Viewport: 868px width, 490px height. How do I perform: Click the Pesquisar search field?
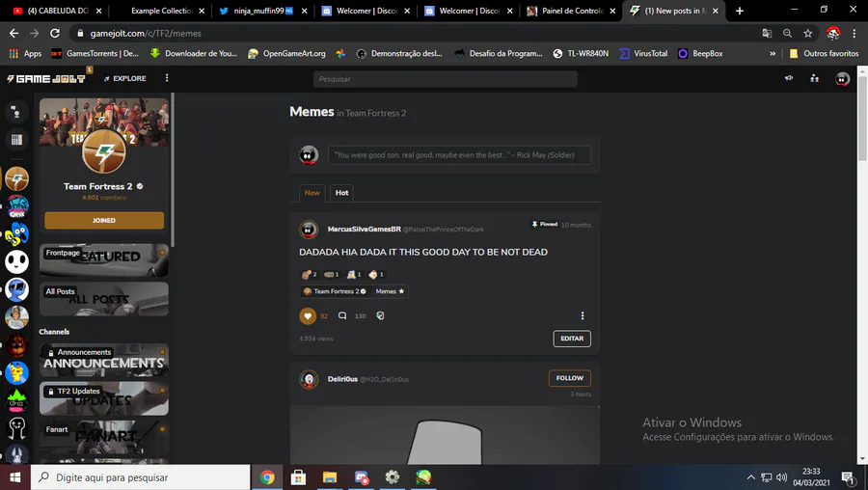click(x=445, y=79)
